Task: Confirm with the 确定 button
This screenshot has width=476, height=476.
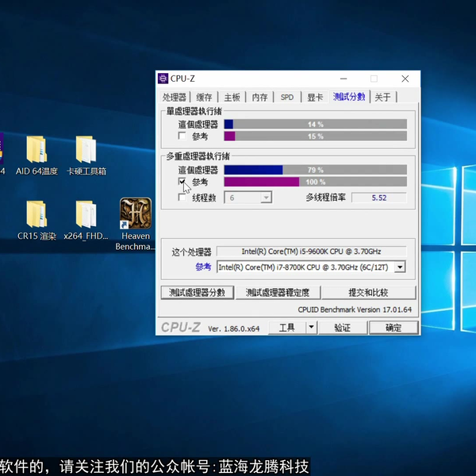Action: tap(393, 328)
